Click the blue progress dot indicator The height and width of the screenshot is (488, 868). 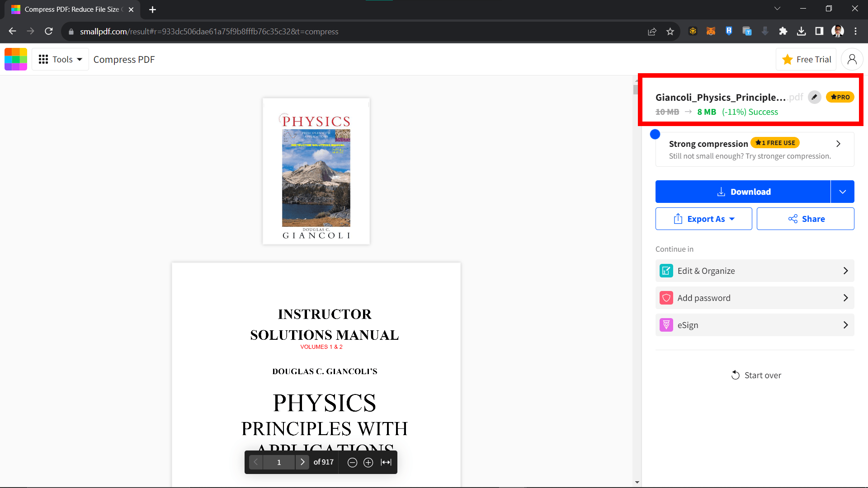pos(656,134)
